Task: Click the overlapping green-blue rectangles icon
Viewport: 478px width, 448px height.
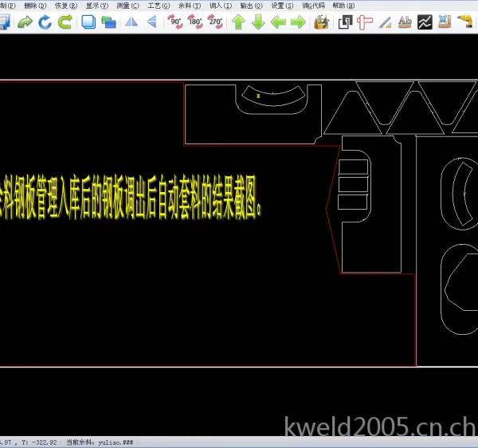Action: click(x=108, y=22)
